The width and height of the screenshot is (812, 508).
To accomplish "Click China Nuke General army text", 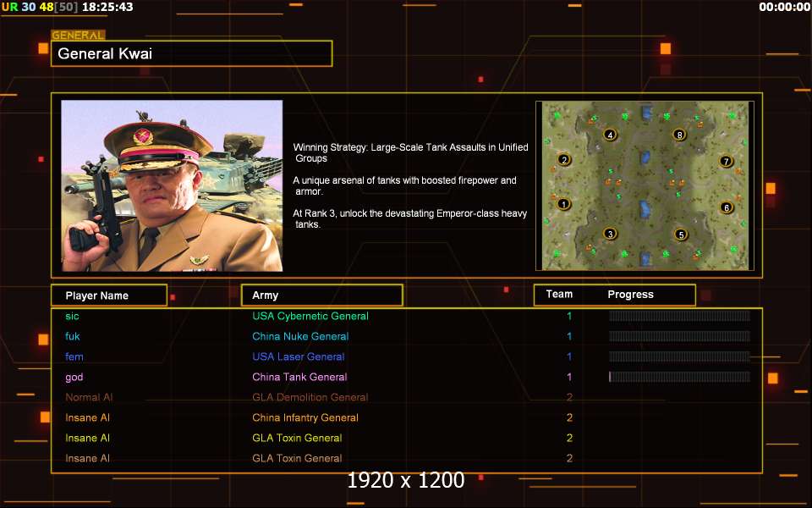I will (300, 336).
